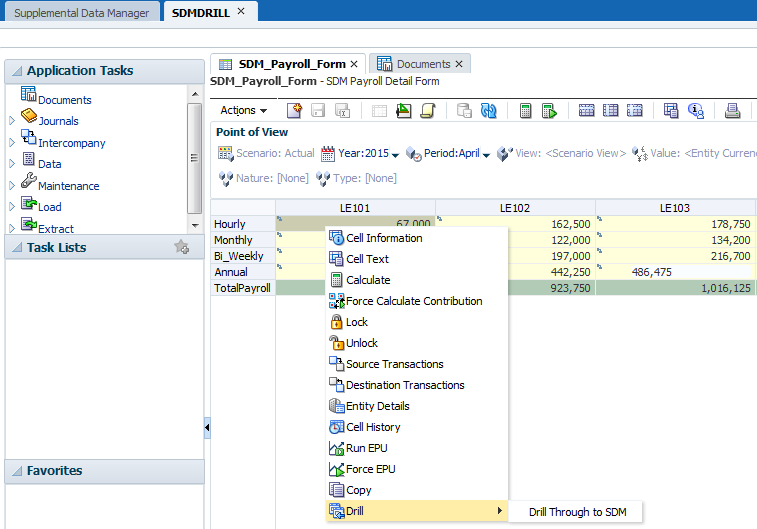Screen dimensions: 757x529
Task: Click the TotalPayroll row header
Action: click(x=242, y=288)
